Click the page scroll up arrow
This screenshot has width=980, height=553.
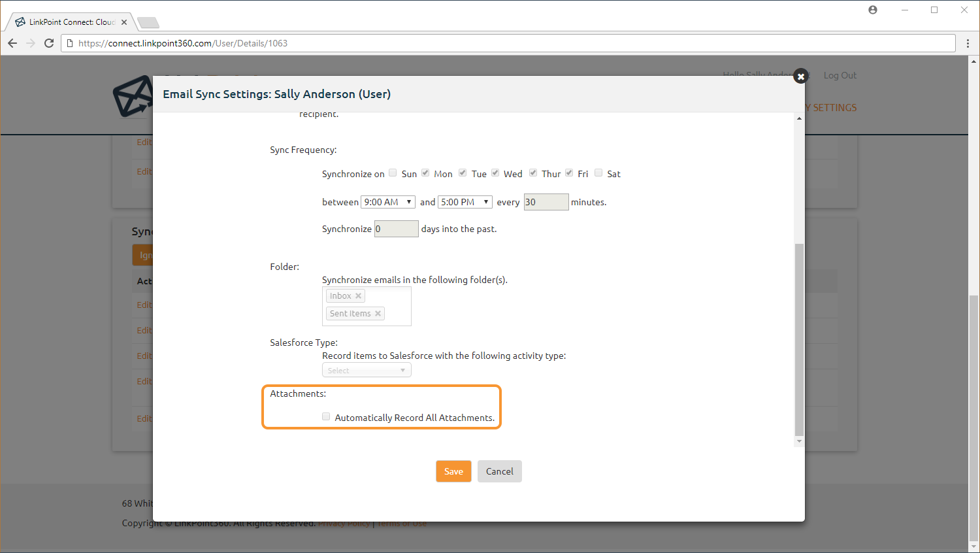click(x=974, y=61)
